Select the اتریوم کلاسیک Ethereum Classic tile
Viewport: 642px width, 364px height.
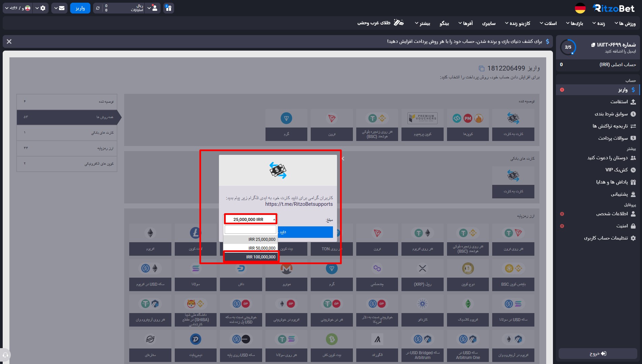(468, 310)
